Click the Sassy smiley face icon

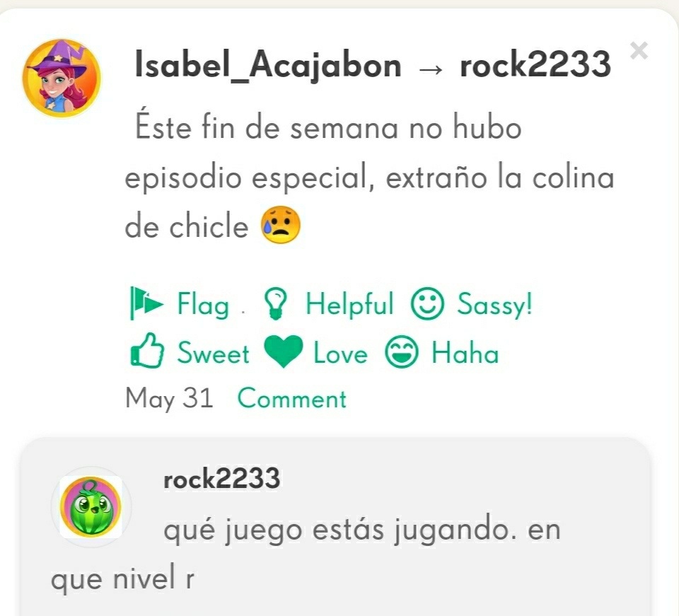click(427, 303)
